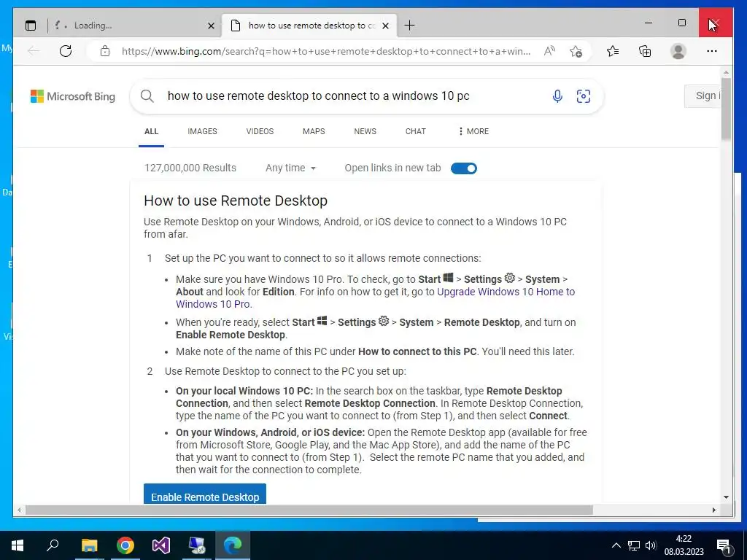
Task: Click Microsoft Edge taskbar icon
Action: [233, 545]
